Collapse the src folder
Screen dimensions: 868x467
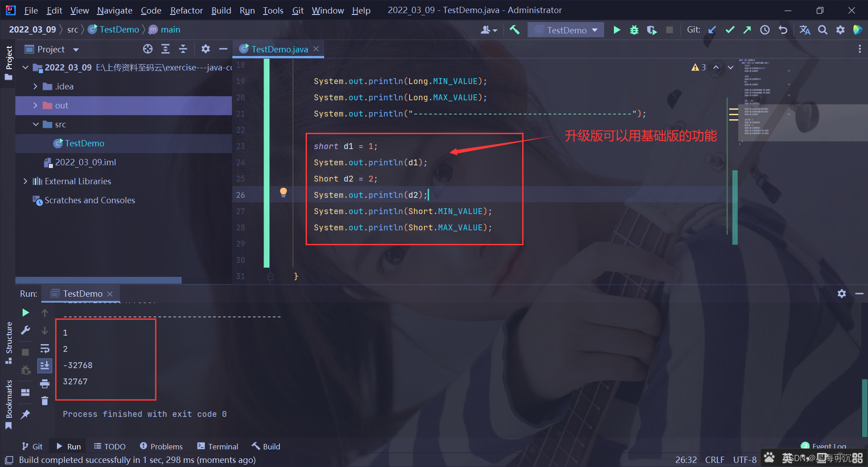tap(35, 124)
